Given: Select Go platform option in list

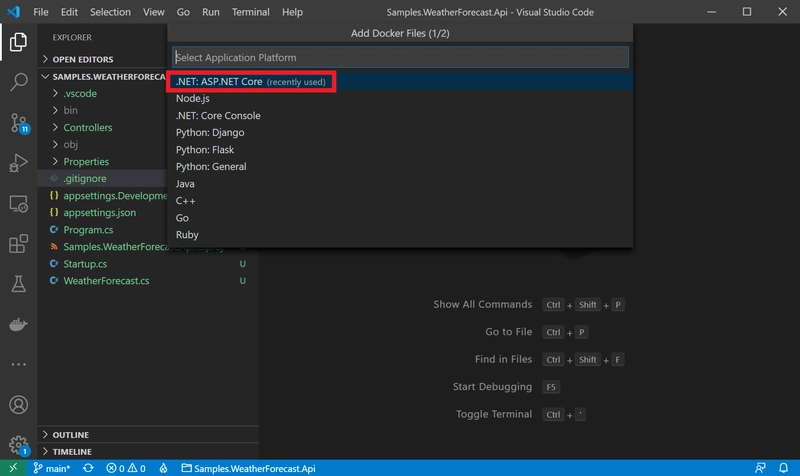Looking at the screenshot, I should tap(400, 218).
